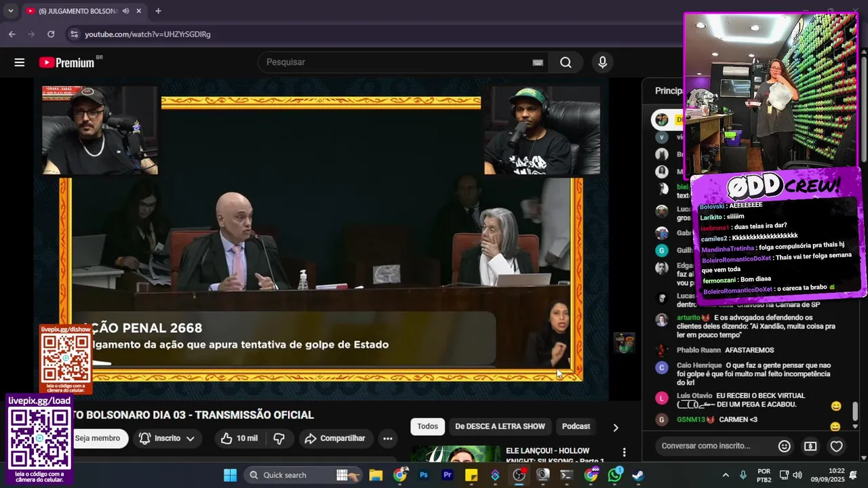Click the Compartilhar share button
Image resolution: width=868 pixels, height=488 pixels.
pyautogui.click(x=335, y=439)
